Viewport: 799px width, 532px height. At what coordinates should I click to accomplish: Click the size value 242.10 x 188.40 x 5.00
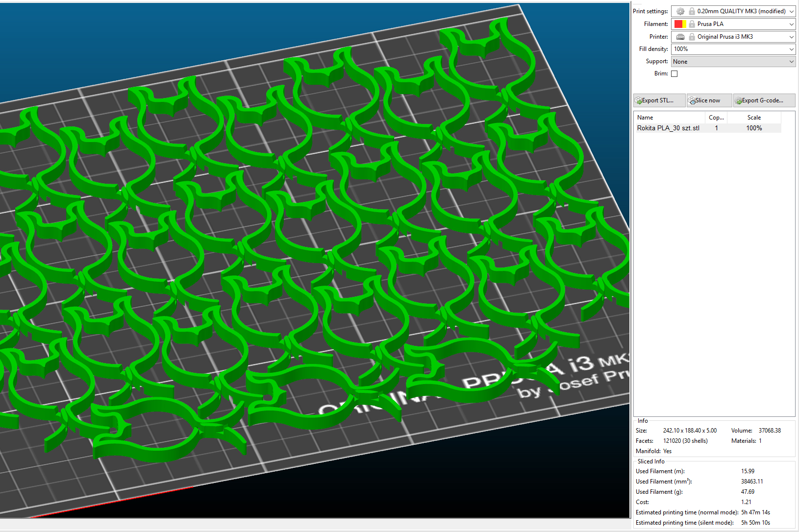point(690,431)
